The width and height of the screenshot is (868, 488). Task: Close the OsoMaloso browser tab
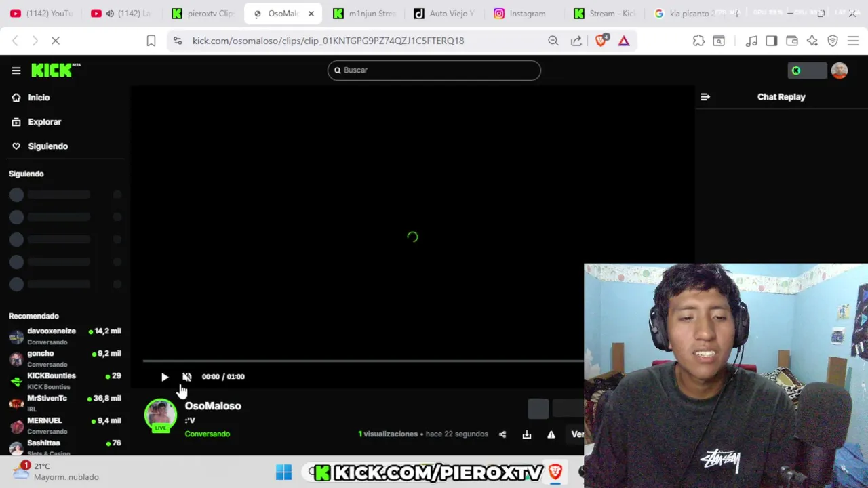pyautogui.click(x=311, y=14)
